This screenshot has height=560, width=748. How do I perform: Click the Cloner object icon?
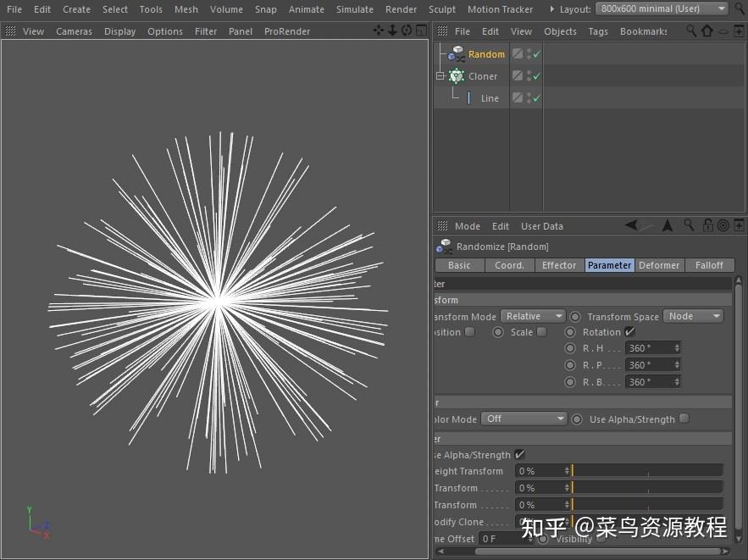click(457, 76)
